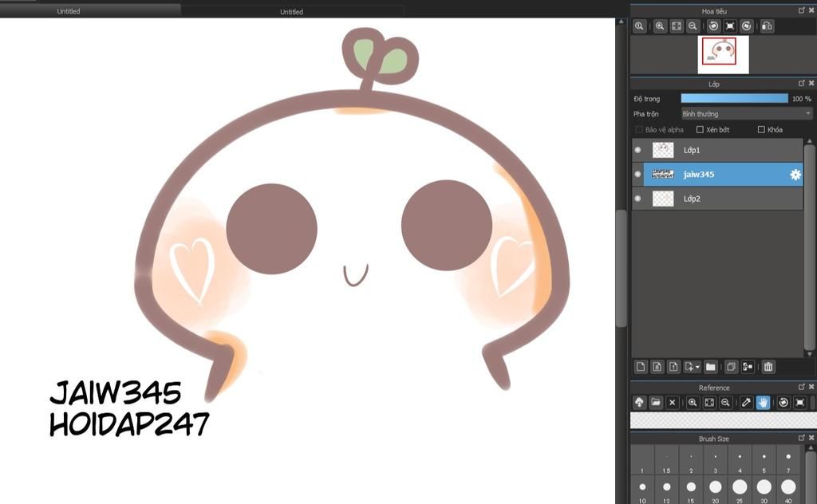Image resolution: width=817 pixels, height=504 pixels.
Task: Click the canvas vertical scrollbar
Action: (621, 268)
